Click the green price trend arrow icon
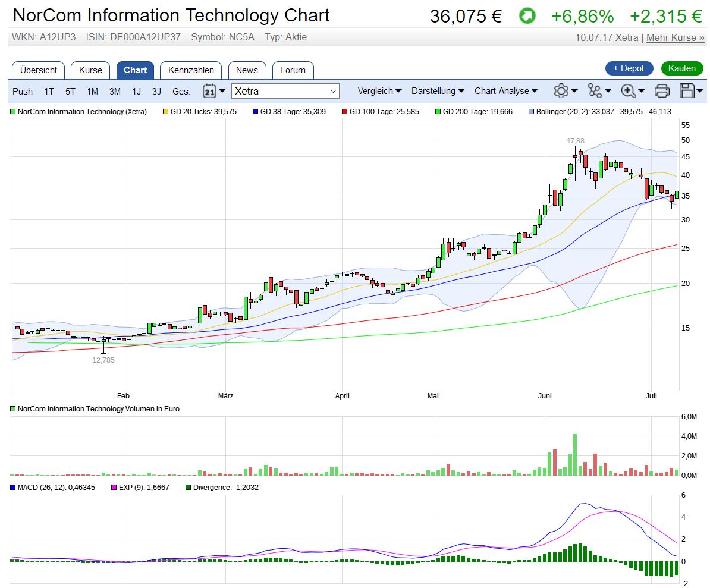The image size is (710, 588). (527, 16)
